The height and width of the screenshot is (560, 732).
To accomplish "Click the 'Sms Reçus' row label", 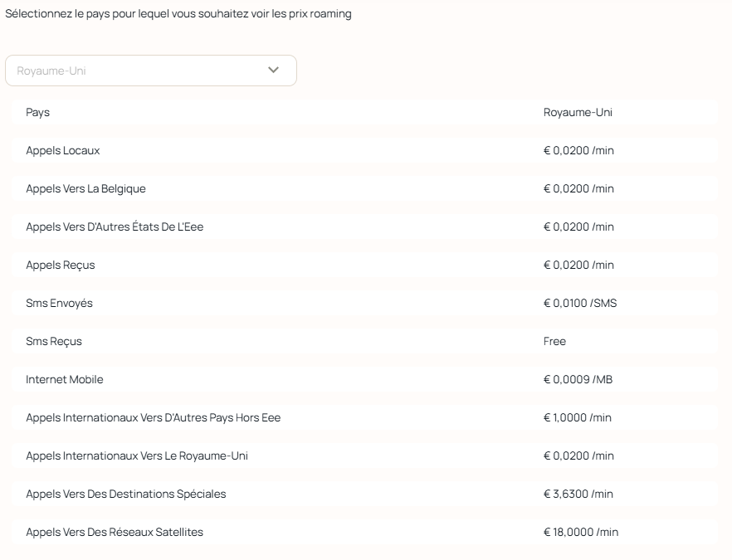I will coord(54,342).
